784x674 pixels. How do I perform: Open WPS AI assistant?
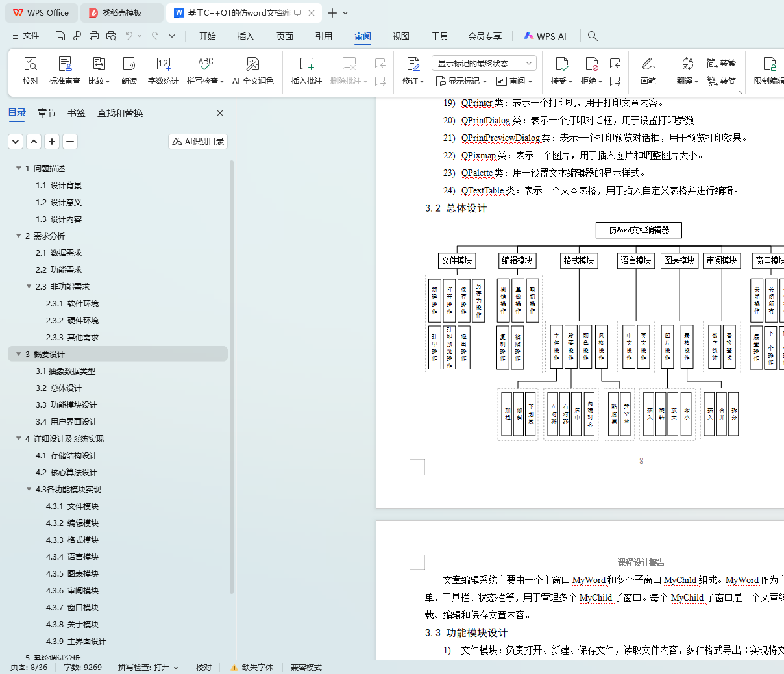(x=545, y=36)
